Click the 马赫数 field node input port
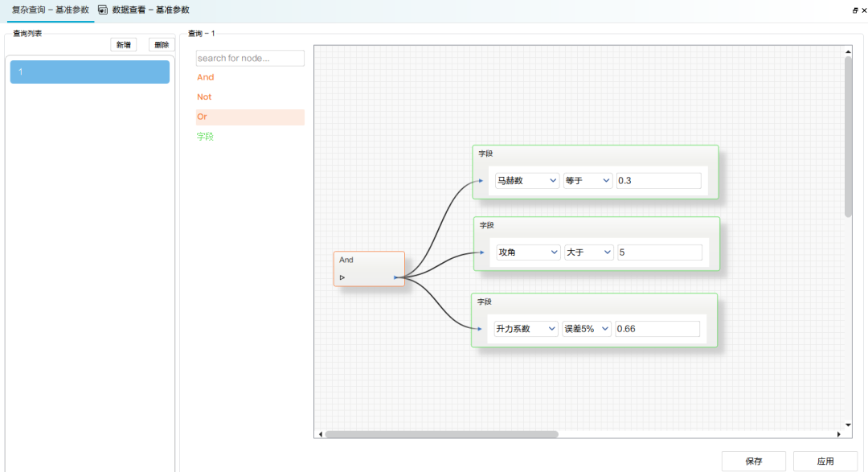 point(481,181)
